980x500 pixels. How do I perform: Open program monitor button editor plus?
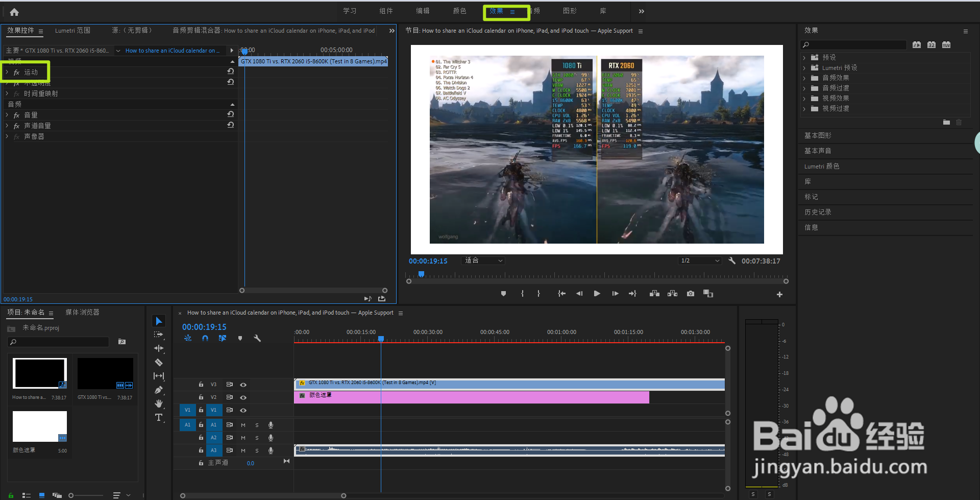[779, 294]
